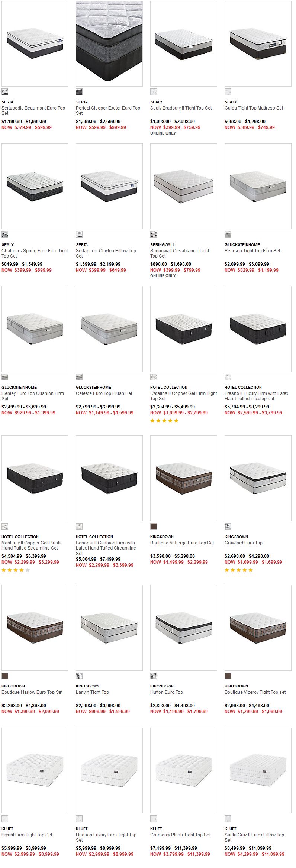View the Santa Cruz II Latex Pillow Top image
Screen dimensions: 296x868
(x=258, y=770)
